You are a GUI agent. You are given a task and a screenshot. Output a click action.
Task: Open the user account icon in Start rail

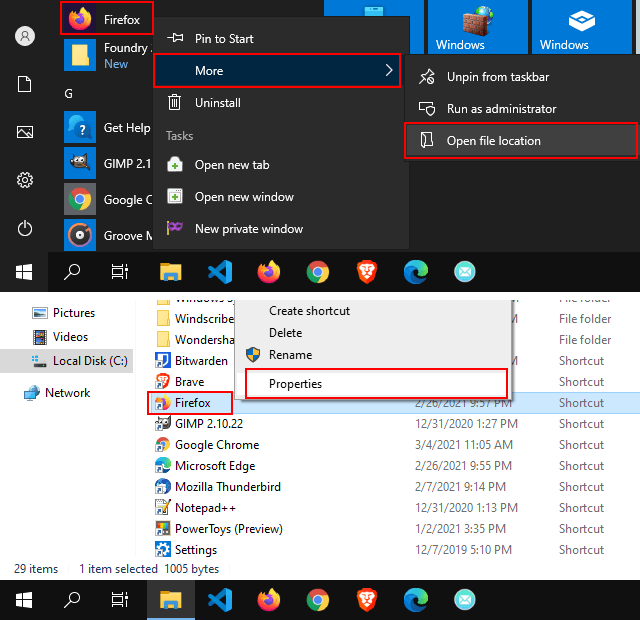25,36
